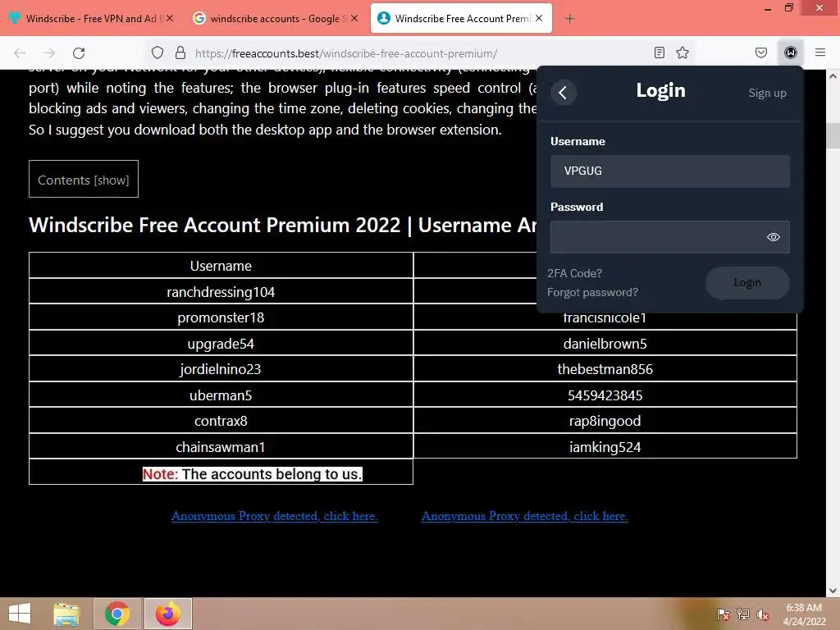Bookmark this page with the star icon
This screenshot has width=840, height=630.
click(682, 52)
